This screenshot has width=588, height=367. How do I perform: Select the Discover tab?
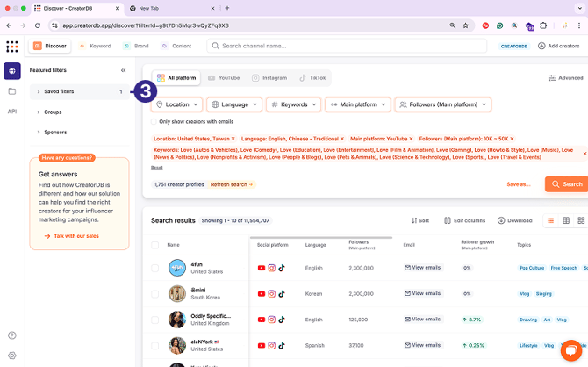[50, 46]
